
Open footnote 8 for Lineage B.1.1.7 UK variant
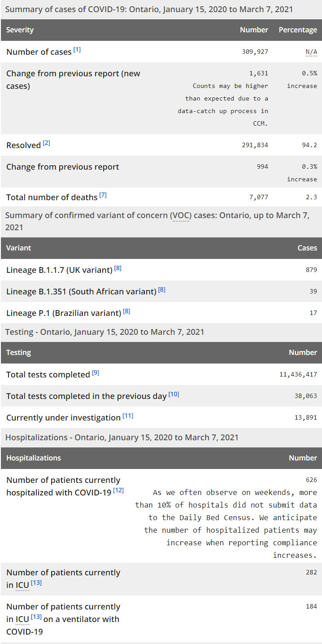coord(118,268)
